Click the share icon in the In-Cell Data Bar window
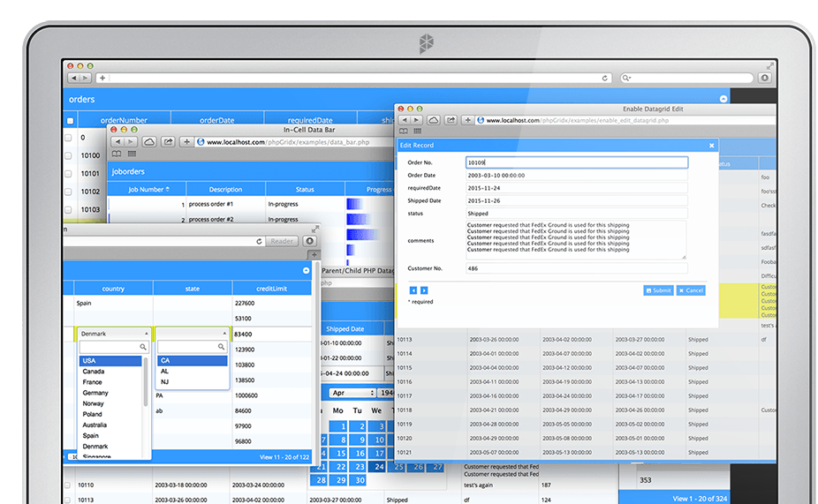818x504 pixels. 168,142
